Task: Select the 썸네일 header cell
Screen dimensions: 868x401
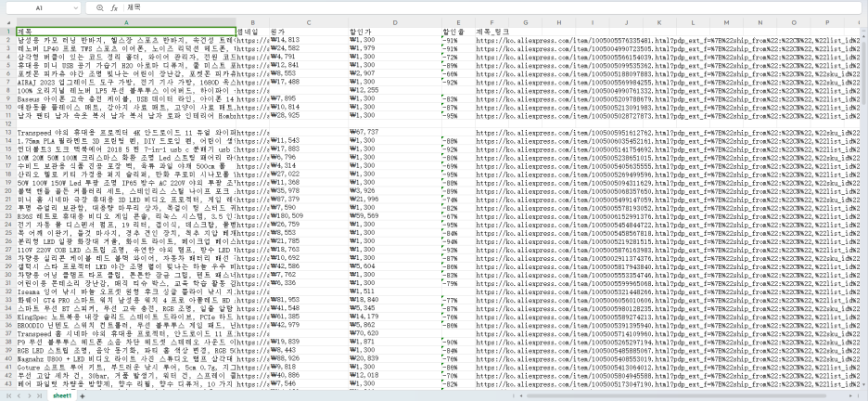Action: pyautogui.click(x=253, y=32)
